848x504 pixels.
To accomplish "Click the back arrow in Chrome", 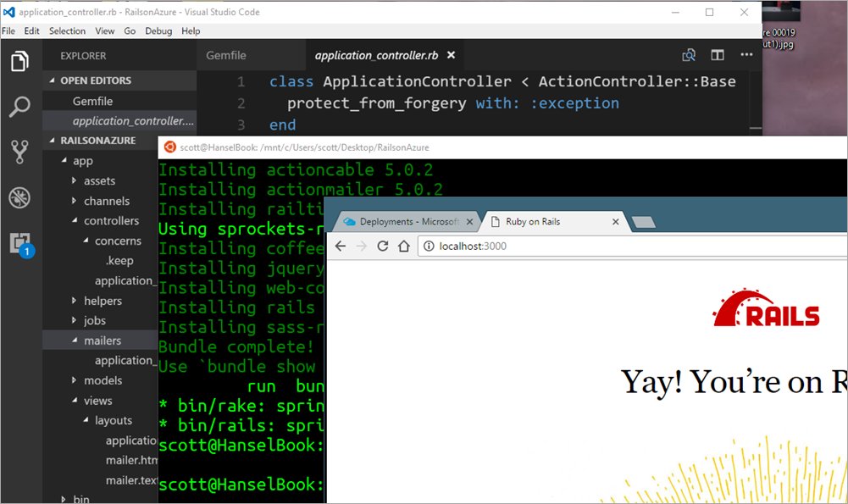I will pos(341,246).
